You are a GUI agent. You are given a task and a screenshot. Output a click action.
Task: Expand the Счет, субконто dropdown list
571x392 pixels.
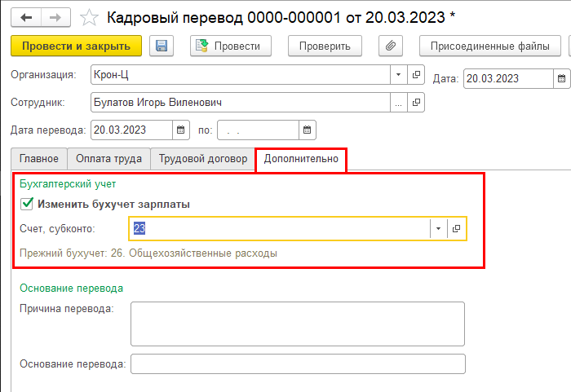[x=438, y=229]
